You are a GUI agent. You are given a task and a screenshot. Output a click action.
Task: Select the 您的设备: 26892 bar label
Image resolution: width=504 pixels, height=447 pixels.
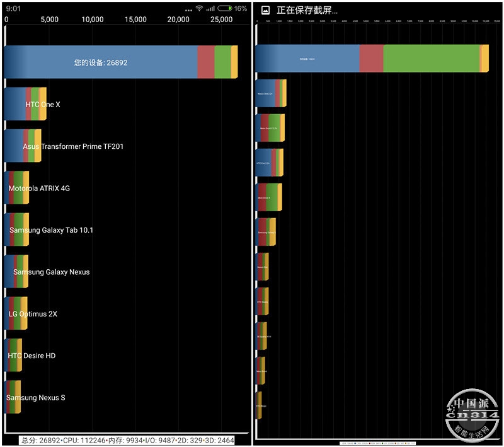[101, 62]
